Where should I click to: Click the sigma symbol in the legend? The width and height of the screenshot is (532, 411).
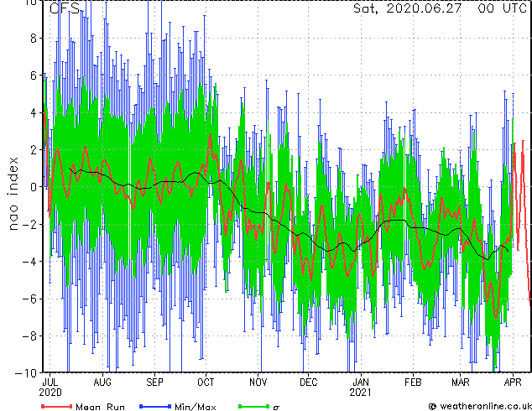coord(276,408)
